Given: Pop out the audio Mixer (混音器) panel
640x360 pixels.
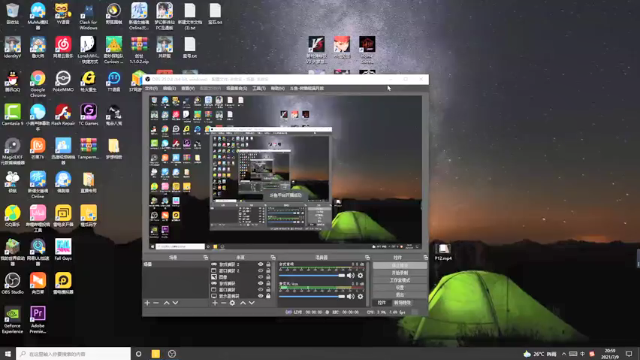Looking at the screenshot, I should click(367, 258).
